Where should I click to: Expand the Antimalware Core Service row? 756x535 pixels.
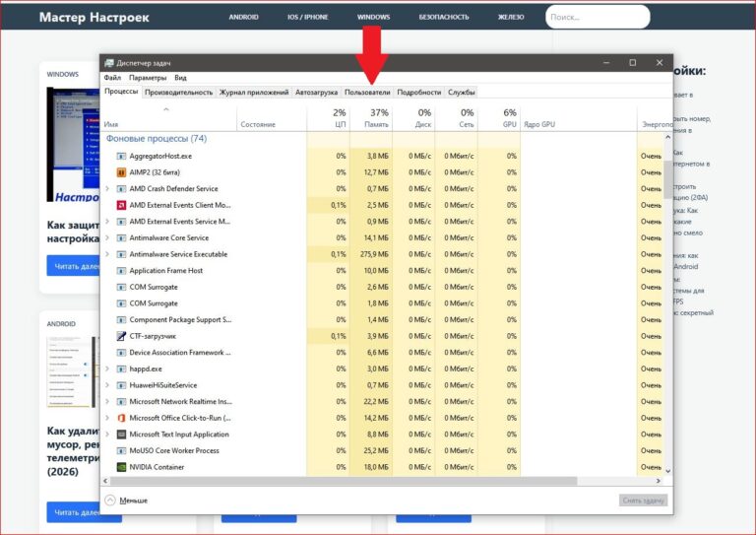pyautogui.click(x=107, y=237)
